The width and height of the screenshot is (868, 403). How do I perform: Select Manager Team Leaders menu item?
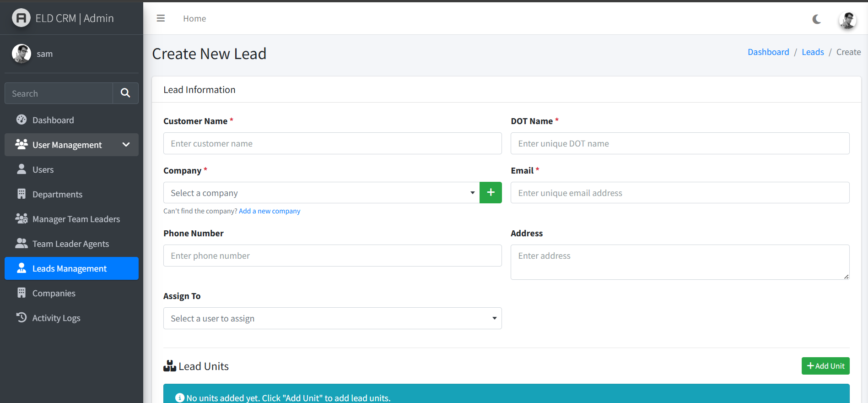(x=76, y=219)
